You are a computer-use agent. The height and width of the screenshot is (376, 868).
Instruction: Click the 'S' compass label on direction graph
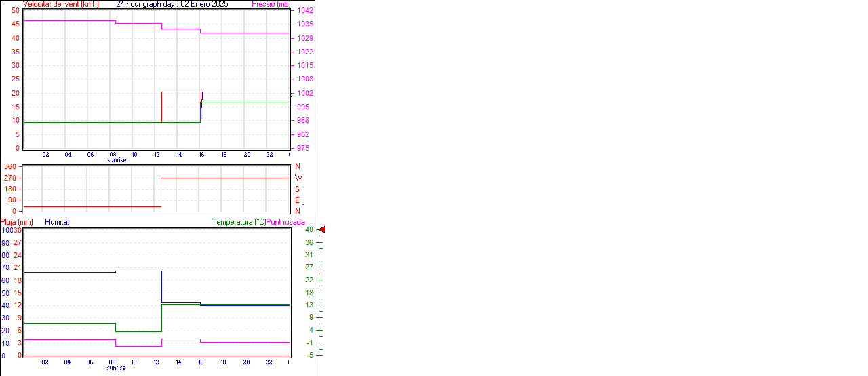tap(297, 189)
